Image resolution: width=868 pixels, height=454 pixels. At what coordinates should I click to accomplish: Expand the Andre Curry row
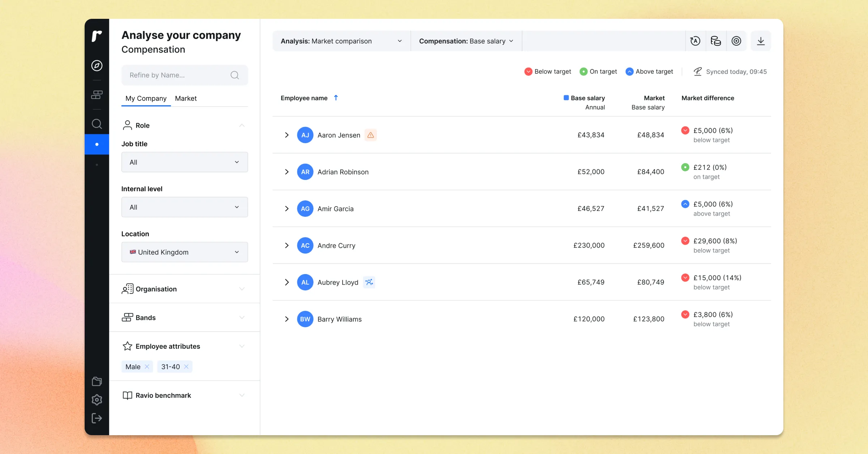286,245
